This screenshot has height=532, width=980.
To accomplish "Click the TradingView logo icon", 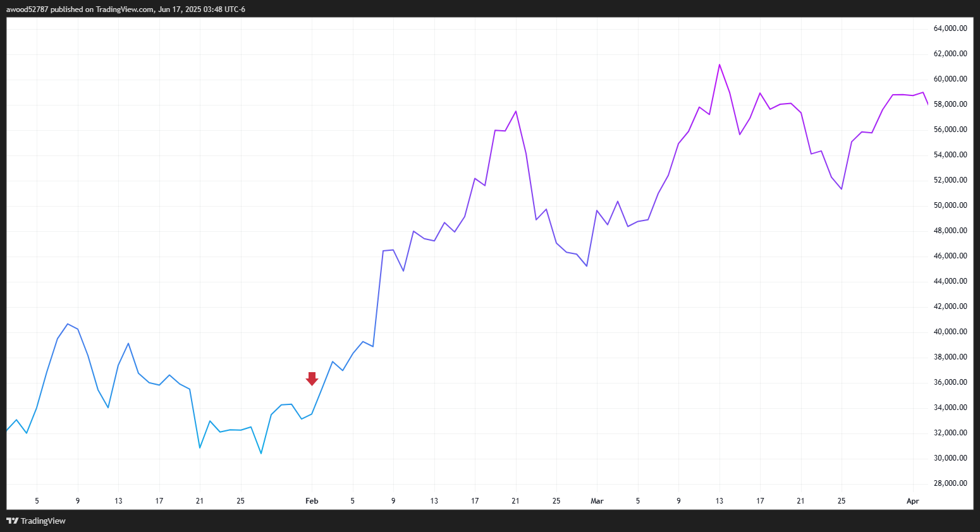I will point(12,521).
